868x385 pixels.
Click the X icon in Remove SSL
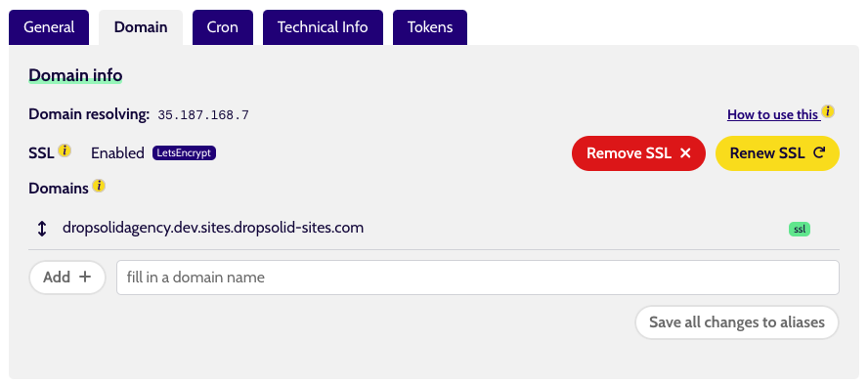[x=685, y=153]
